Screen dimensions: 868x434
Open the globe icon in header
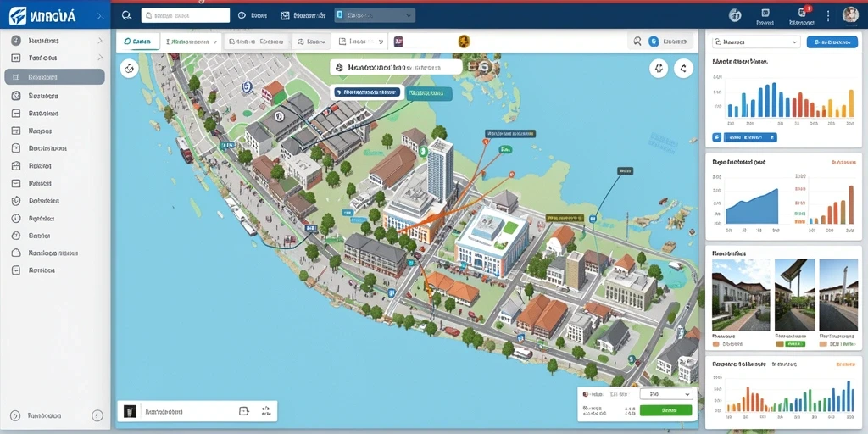pyautogui.click(x=735, y=15)
